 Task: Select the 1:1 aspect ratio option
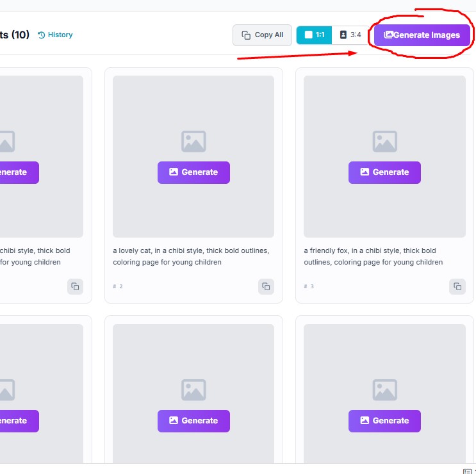314,35
